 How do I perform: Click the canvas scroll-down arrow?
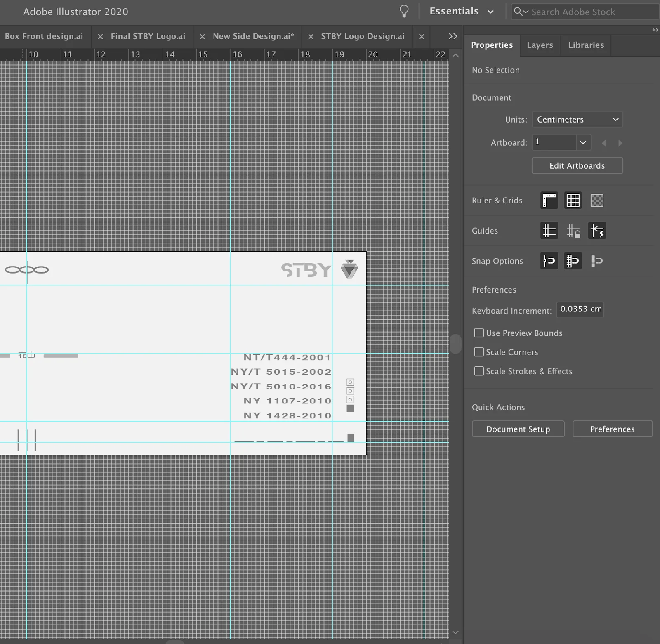[x=455, y=632]
